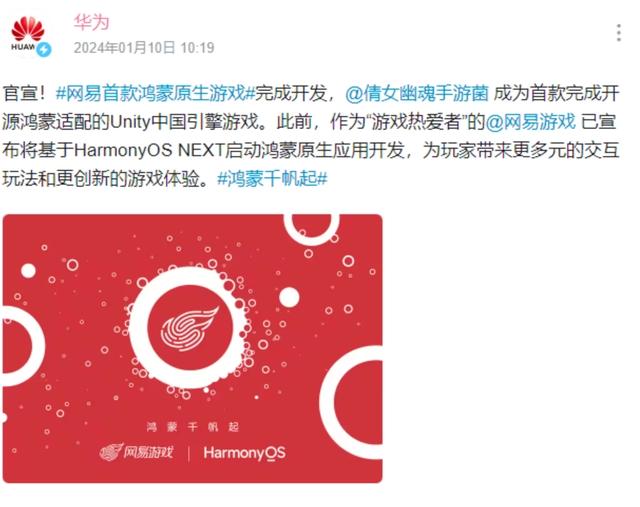Click the 鸿蒙千帆起 caption inside the image
Viewport: 640px width, 507px height.
192,427
